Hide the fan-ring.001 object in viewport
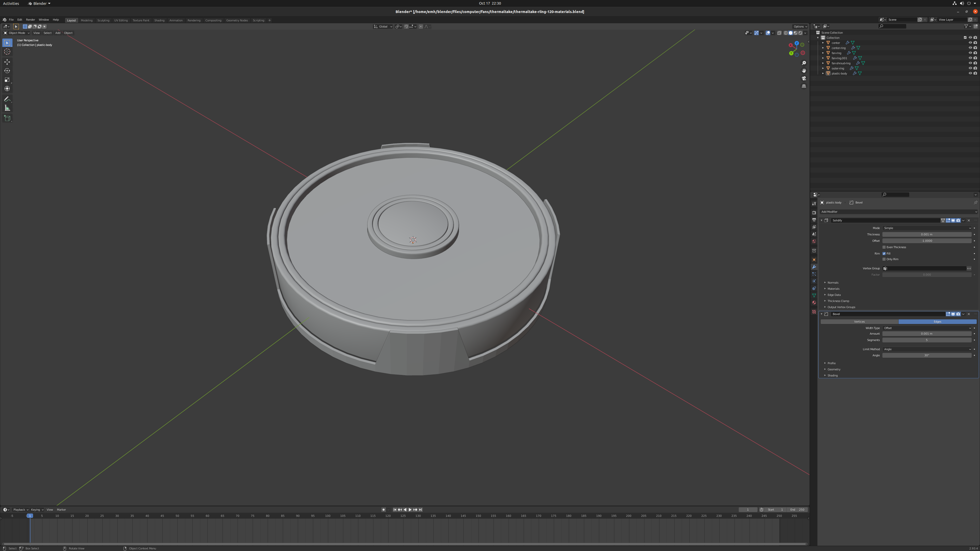980x551 pixels. 970,58
